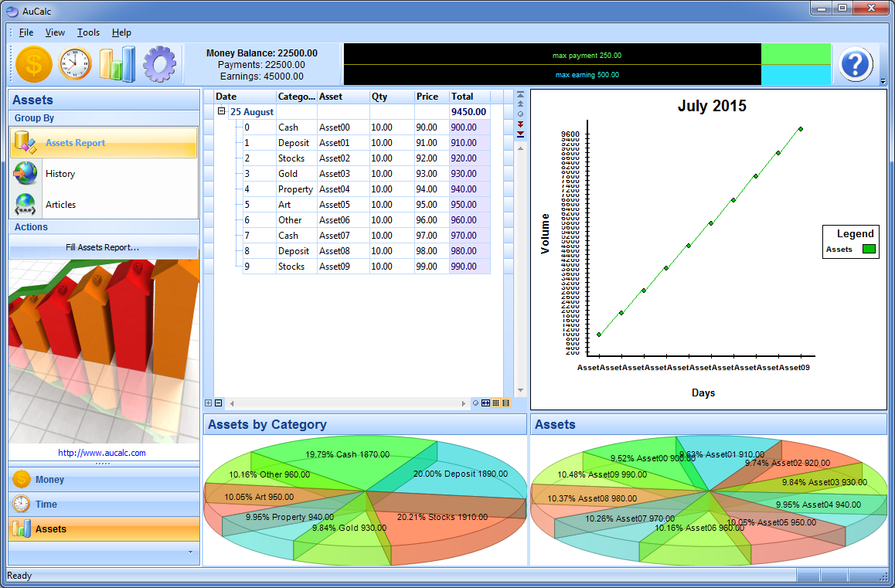Open the settings gear toolbar icon
The width and height of the screenshot is (895, 588).
pyautogui.click(x=159, y=64)
